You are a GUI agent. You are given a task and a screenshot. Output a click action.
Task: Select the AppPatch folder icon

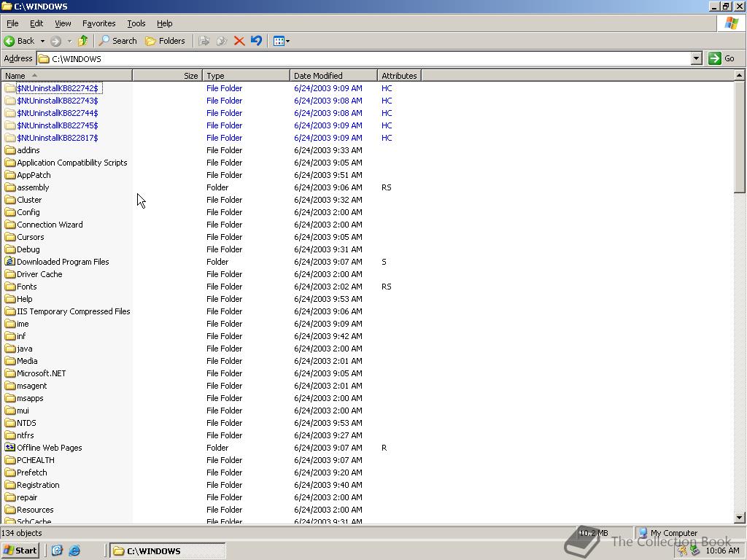[x=10, y=175]
